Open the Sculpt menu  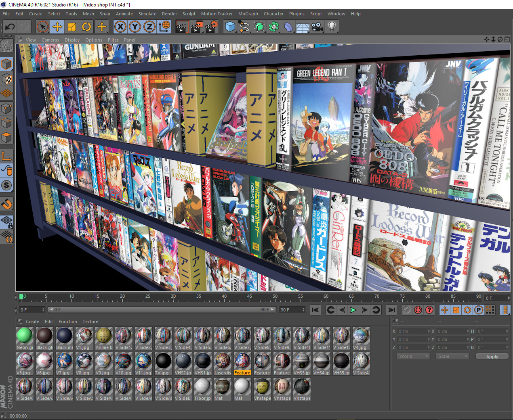click(x=189, y=14)
